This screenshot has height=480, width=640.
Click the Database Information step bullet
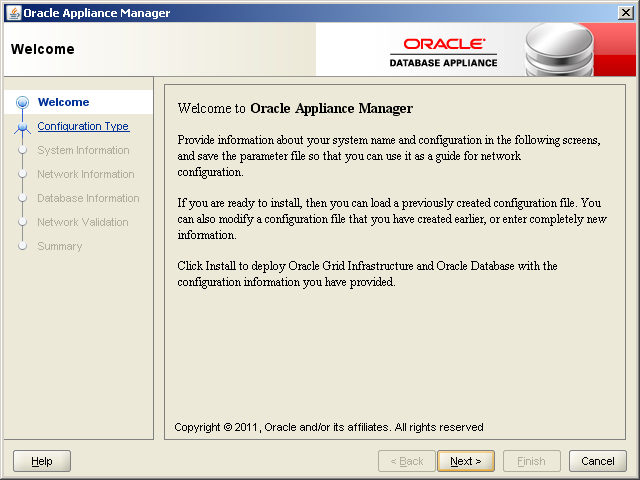click(x=22, y=198)
